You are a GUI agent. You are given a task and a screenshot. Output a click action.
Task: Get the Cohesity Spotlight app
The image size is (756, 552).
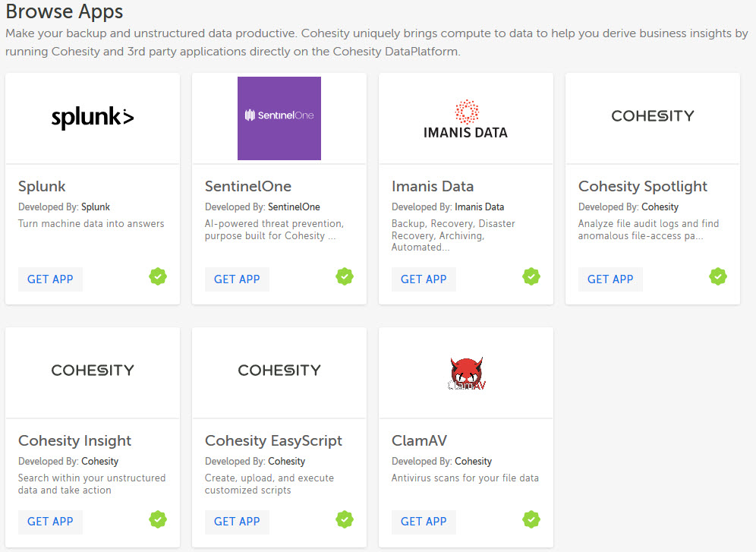pos(610,279)
